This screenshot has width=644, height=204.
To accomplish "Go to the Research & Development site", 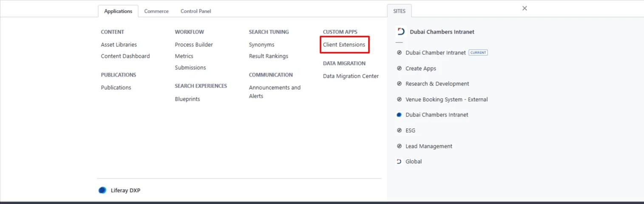I will 437,84.
